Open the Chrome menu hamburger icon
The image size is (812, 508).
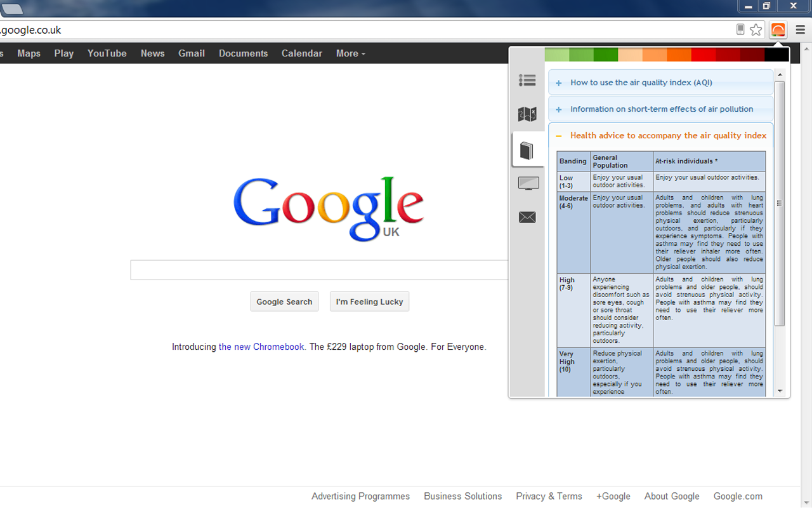click(801, 30)
